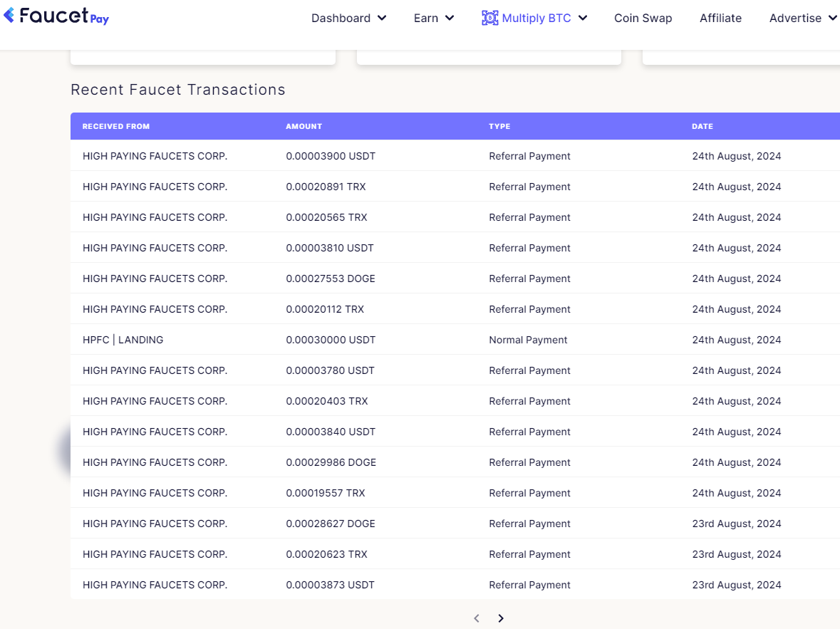Expand the Dashboard dropdown chevron
This screenshot has height=629, width=840.
[x=382, y=19]
